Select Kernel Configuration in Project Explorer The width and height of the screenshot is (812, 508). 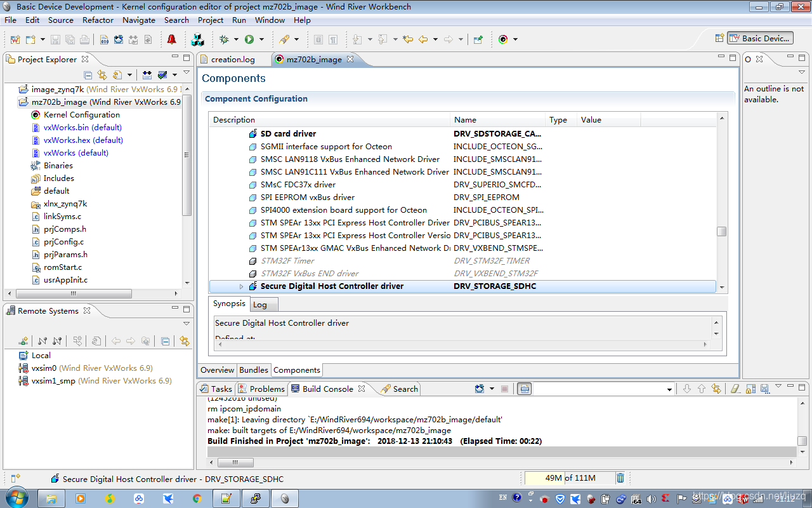pyautogui.click(x=81, y=115)
